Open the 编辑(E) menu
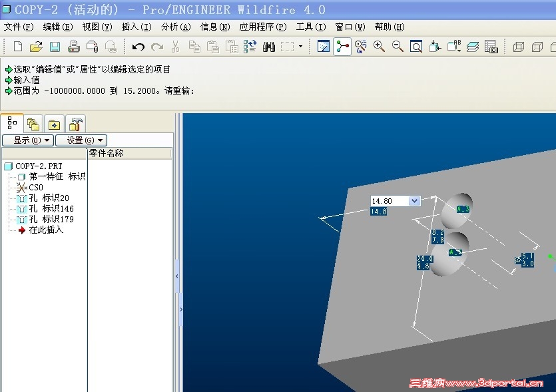The width and height of the screenshot is (556, 392). click(58, 27)
